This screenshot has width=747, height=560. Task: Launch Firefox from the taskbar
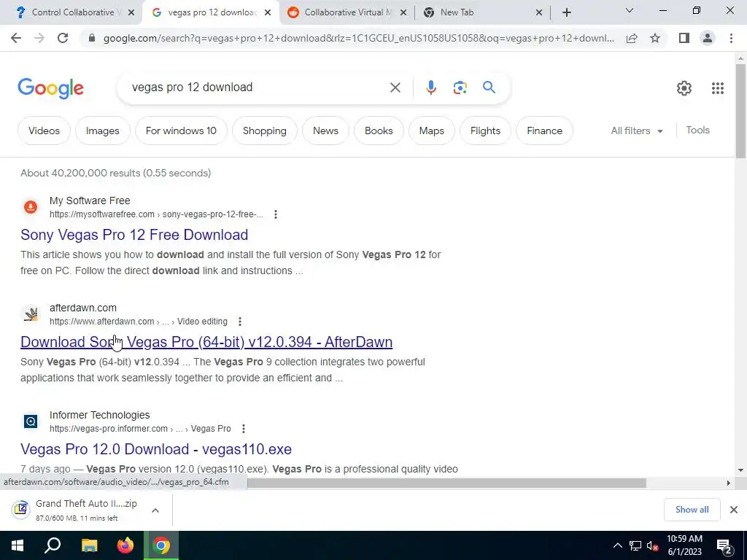click(125, 545)
